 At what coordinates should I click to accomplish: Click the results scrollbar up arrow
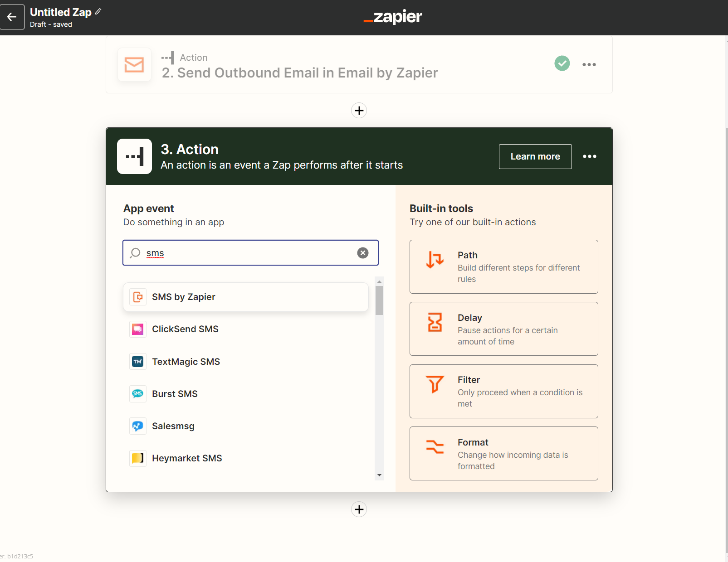click(x=380, y=281)
